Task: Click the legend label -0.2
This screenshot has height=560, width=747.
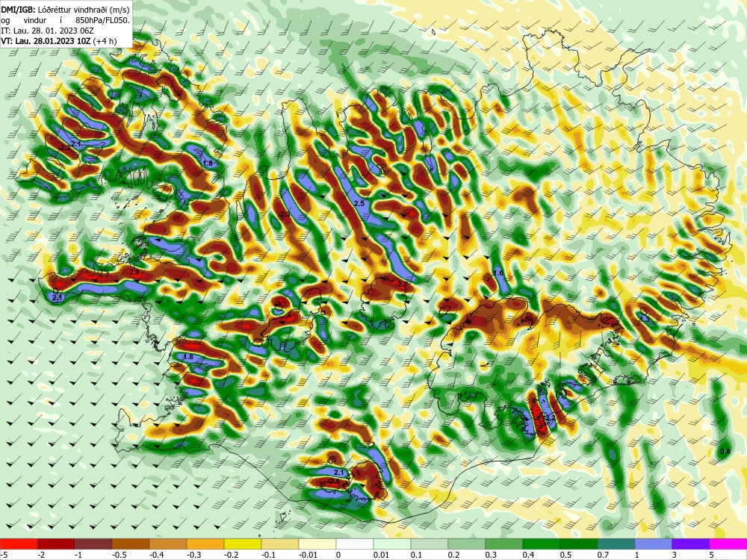Action: (x=230, y=554)
